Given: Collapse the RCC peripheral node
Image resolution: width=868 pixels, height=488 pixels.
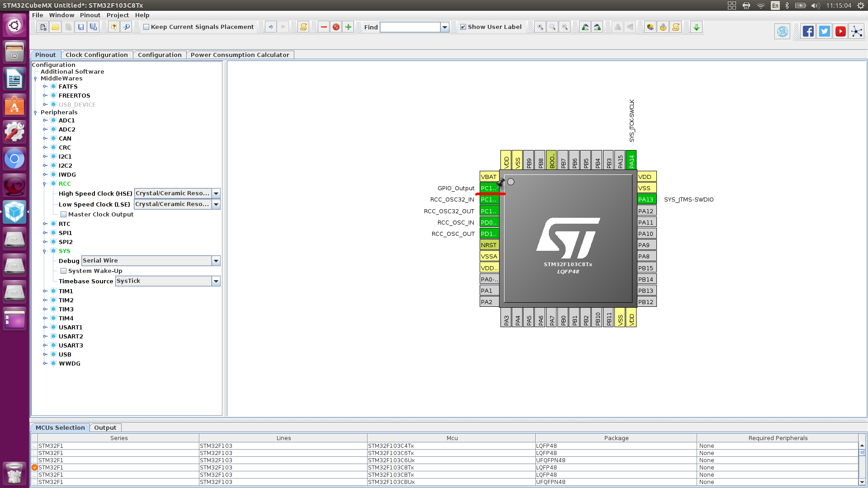Looking at the screenshot, I should coord(45,184).
